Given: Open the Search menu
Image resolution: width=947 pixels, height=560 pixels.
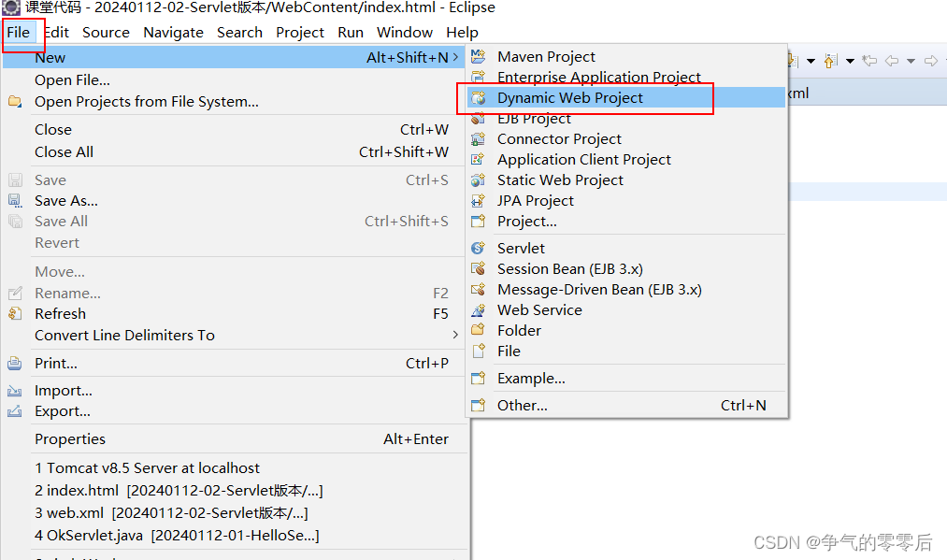Looking at the screenshot, I should [239, 33].
